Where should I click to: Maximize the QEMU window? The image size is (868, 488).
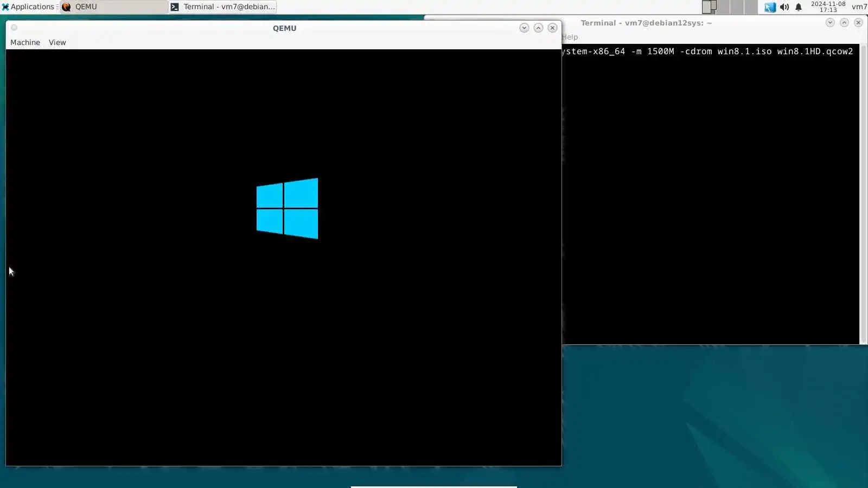pos(538,28)
